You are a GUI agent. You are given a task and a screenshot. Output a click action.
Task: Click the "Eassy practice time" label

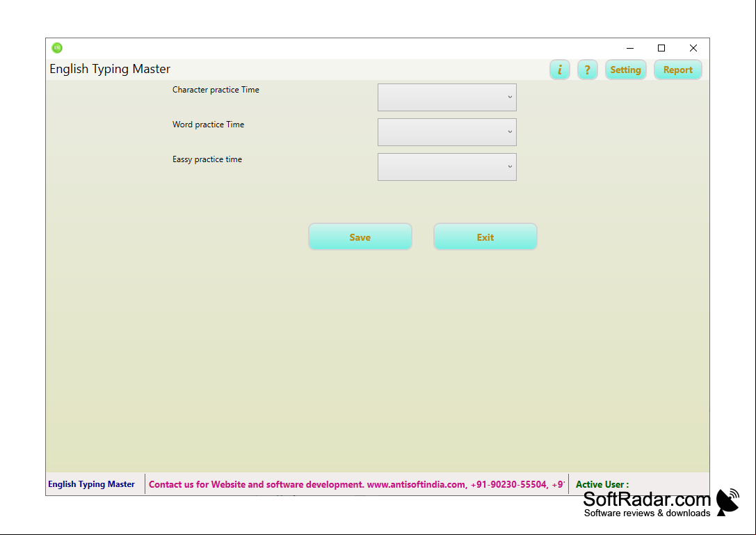coord(207,159)
